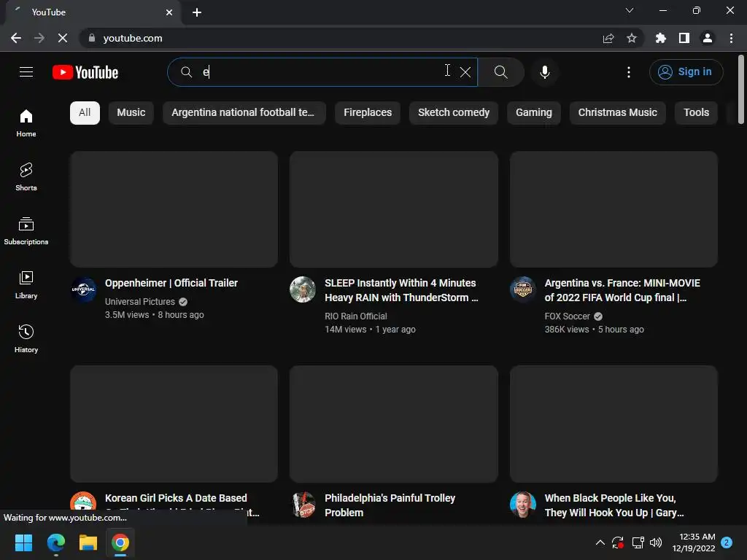
Task: Bookmark this page with the star
Action: (632, 38)
